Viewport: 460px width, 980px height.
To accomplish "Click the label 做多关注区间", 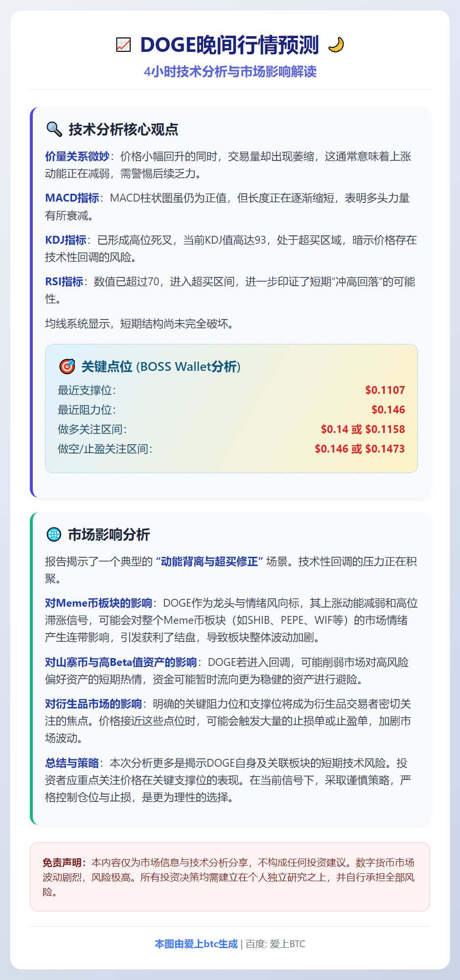I will 92,430.
